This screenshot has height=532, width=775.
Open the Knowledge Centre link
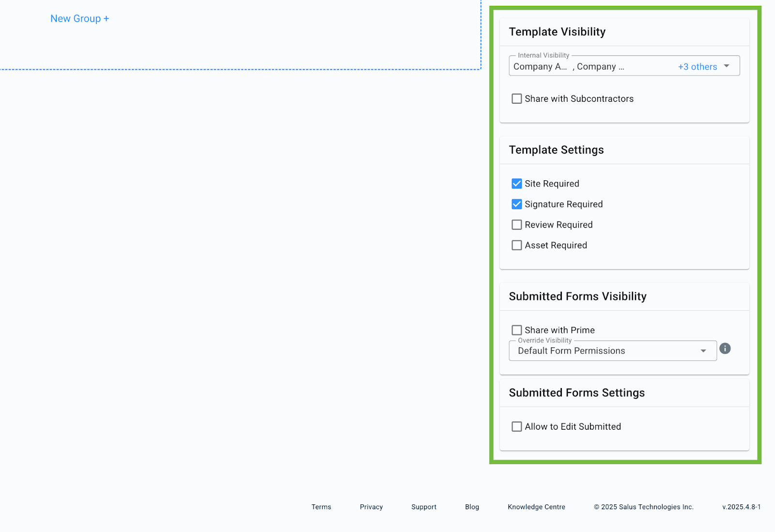coord(536,507)
